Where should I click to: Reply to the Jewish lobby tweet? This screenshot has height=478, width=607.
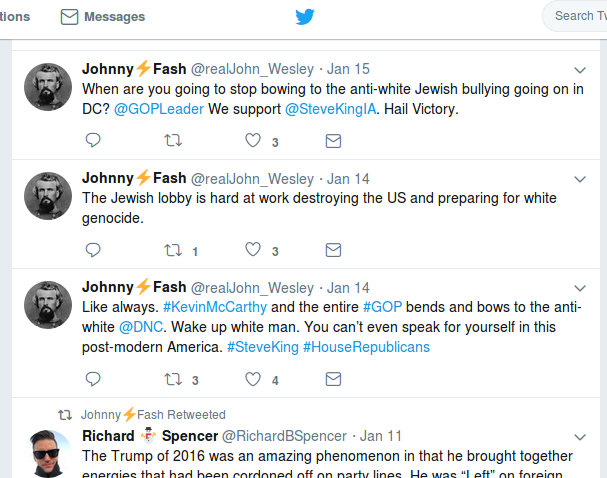(x=92, y=250)
